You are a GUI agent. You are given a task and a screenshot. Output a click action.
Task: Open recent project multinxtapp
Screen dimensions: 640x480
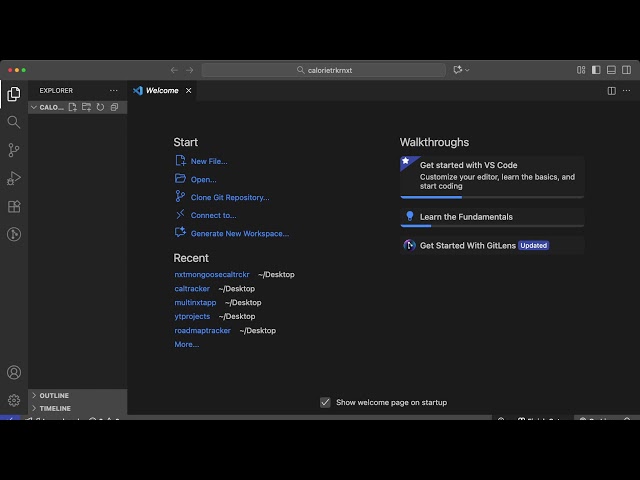[195, 302]
